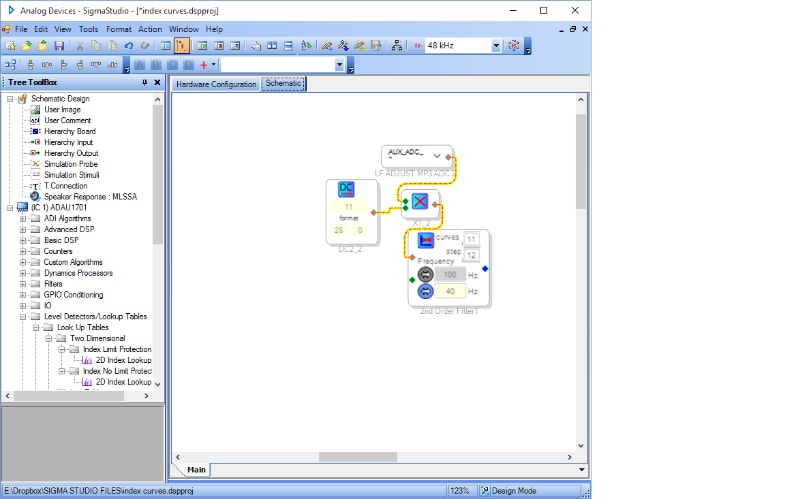Open the Tools menu
The height and width of the screenshot is (499, 785).
pos(88,29)
